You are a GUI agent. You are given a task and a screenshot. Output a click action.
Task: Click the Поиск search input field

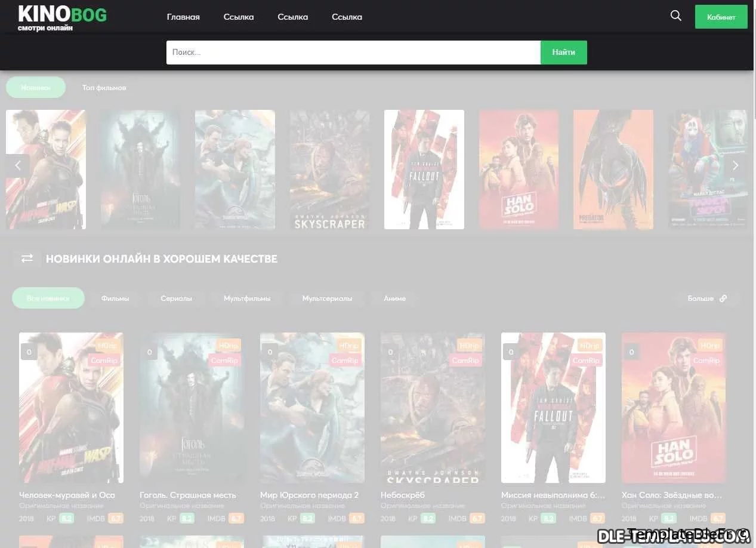(353, 53)
